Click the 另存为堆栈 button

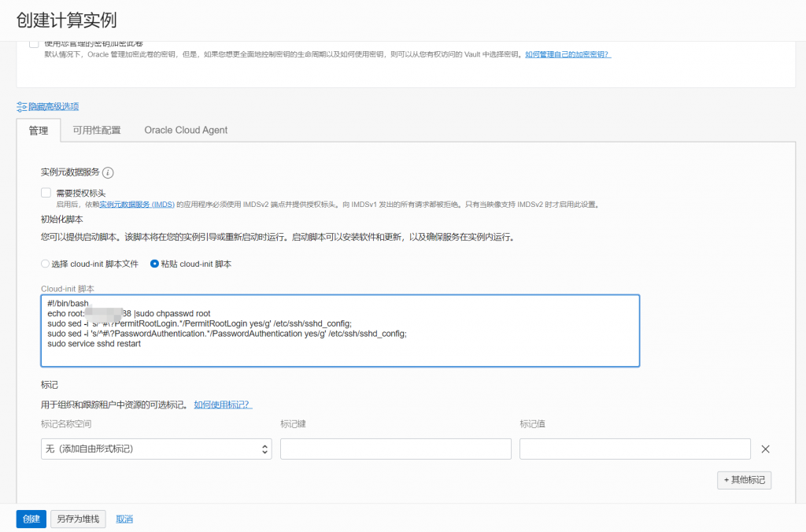tap(77, 519)
